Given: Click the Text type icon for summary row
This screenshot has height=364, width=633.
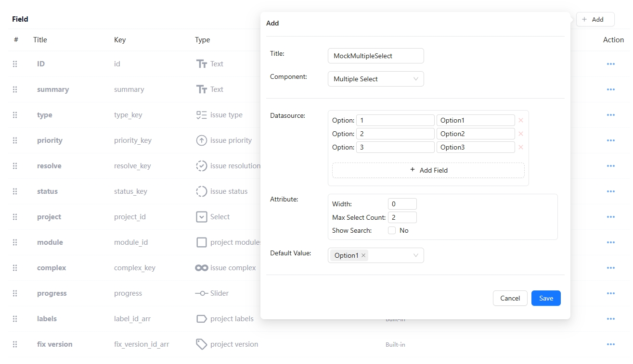Looking at the screenshot, I should click(201, 89).
